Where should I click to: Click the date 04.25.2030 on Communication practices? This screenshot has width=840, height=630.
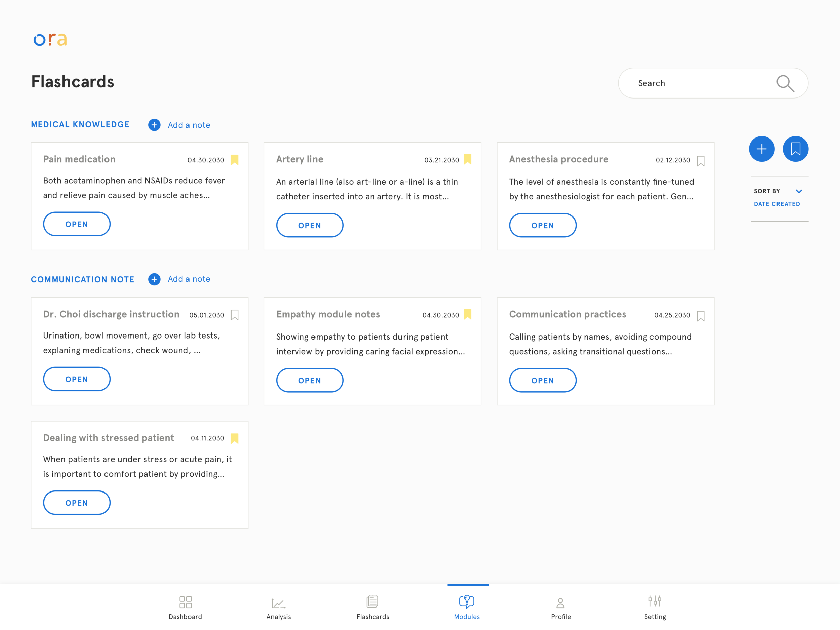[x=672, y=315]
